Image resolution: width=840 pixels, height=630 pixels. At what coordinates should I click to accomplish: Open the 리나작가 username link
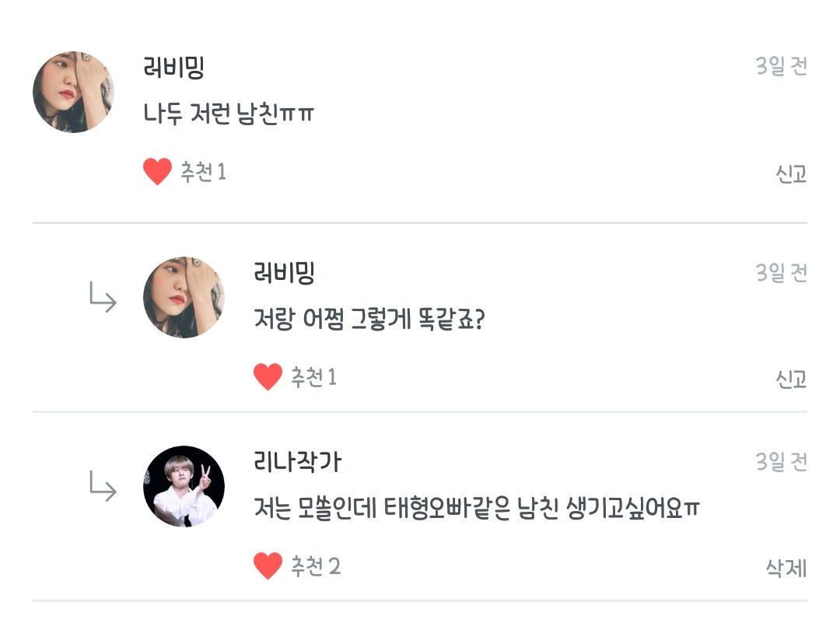pos(297,463)
